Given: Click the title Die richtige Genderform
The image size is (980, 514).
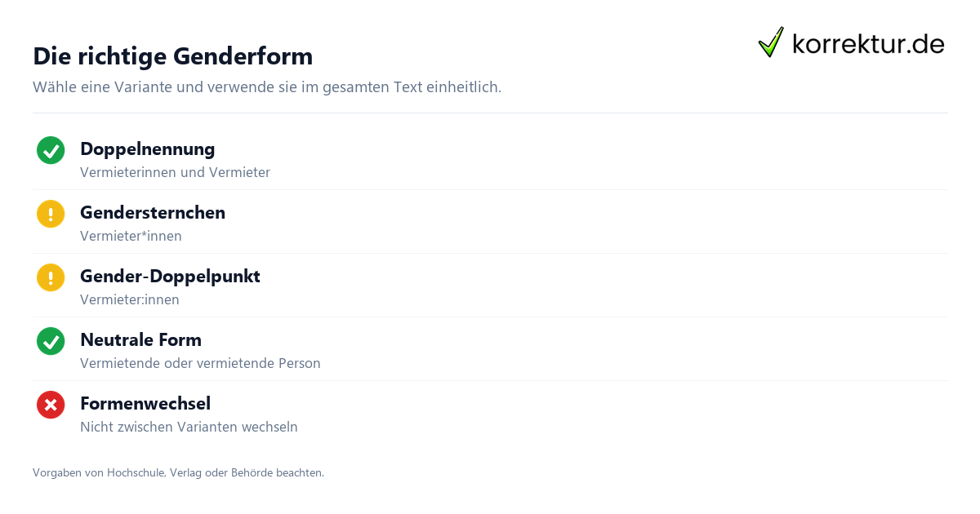Looking at the screenshot, I should 173,56.
